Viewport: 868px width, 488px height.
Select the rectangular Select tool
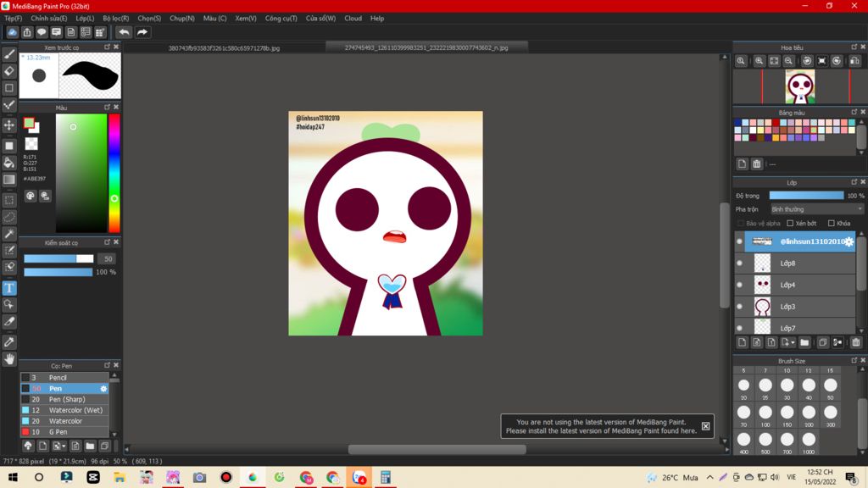(9, 200)
